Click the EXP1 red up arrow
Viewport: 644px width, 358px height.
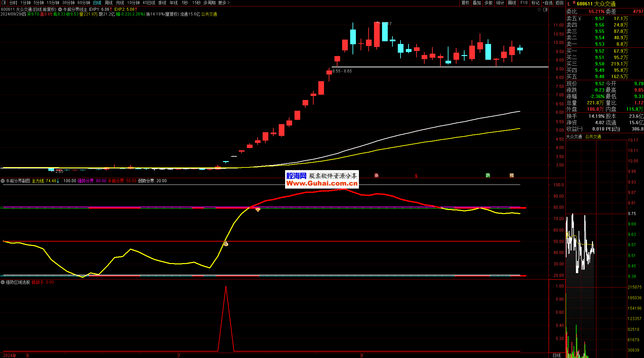tap(111, 9)
